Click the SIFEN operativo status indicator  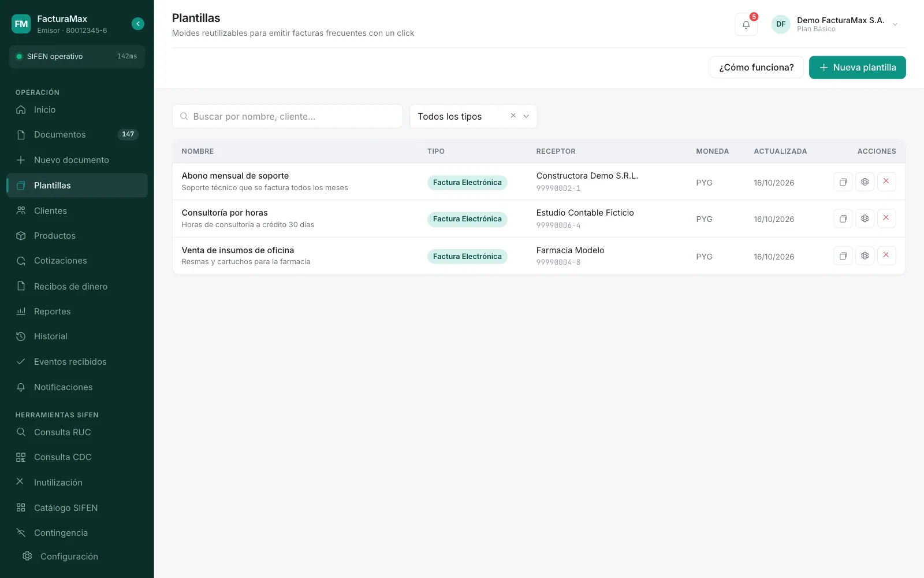point(77,57)
